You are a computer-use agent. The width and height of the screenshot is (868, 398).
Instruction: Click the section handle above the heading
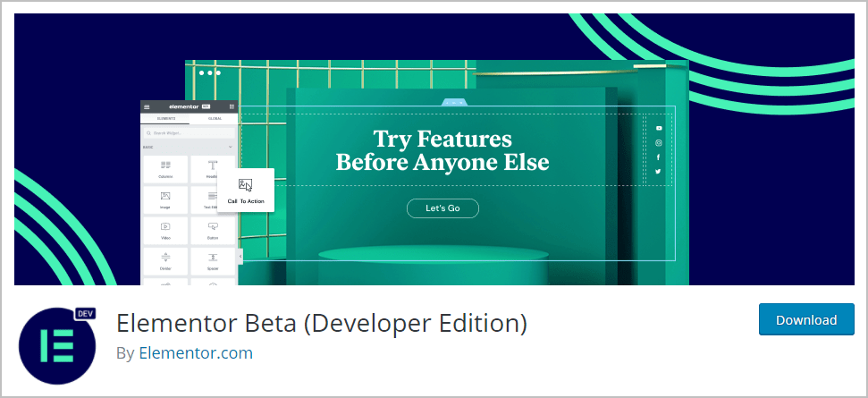coord(454,102)
